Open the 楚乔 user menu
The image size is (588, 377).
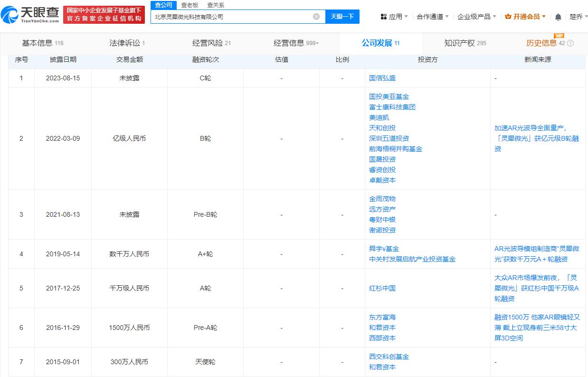578,17
